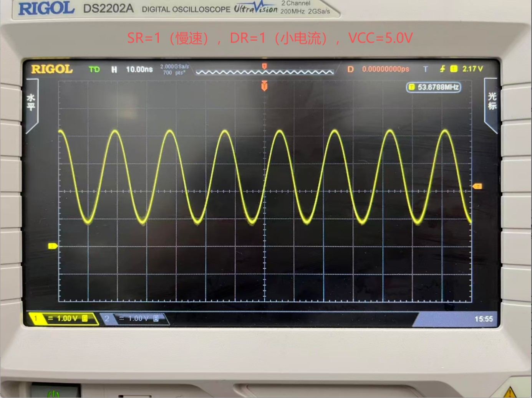This screenshot has height=398, width=532.
Task: Click the channel 1 DC coupling symbol
Action: tap(50, 318)
